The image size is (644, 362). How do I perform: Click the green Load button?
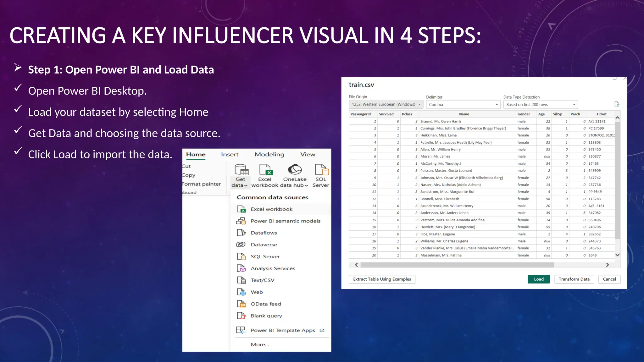pos(539,279)
